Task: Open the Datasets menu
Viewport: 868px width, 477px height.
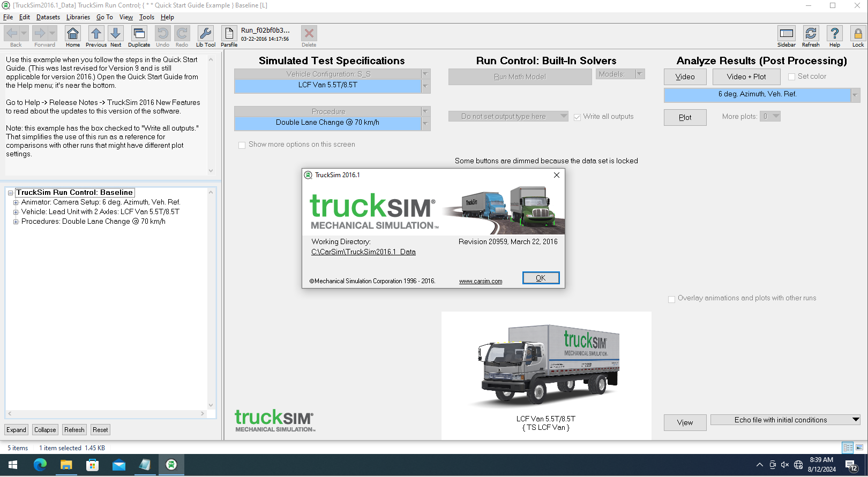Action: (x=48, y=17)
